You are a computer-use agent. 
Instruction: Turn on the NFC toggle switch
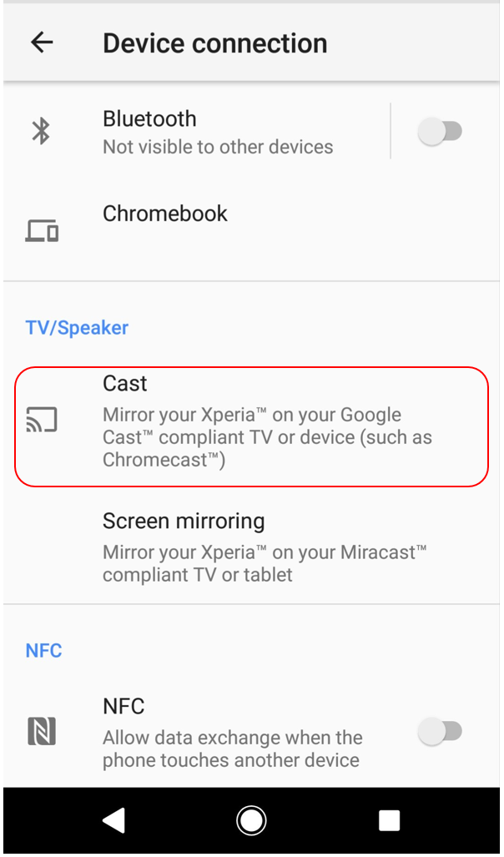pos(440,731)
